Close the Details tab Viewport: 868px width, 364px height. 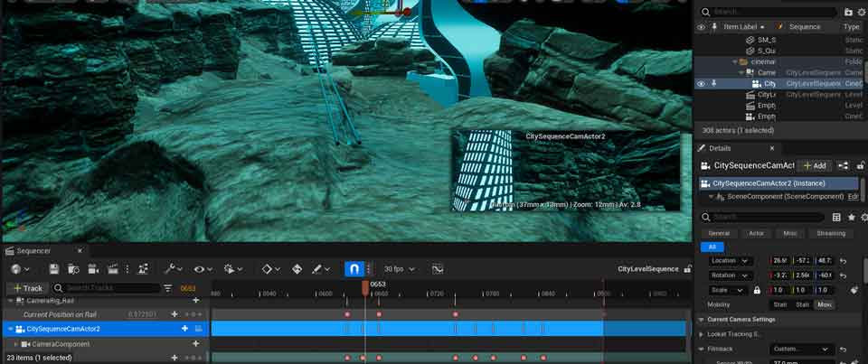point(772,148)
